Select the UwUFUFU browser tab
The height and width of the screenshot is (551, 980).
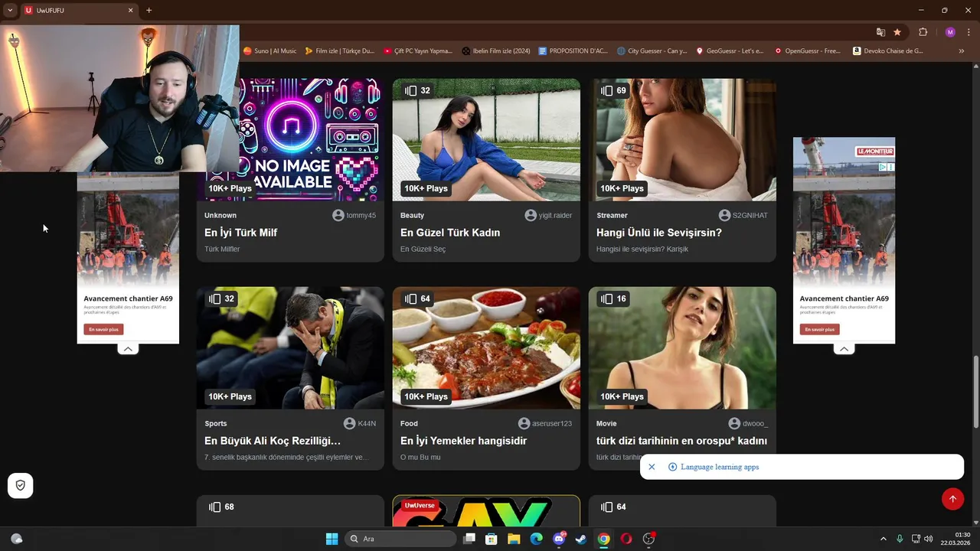point(80,10)
